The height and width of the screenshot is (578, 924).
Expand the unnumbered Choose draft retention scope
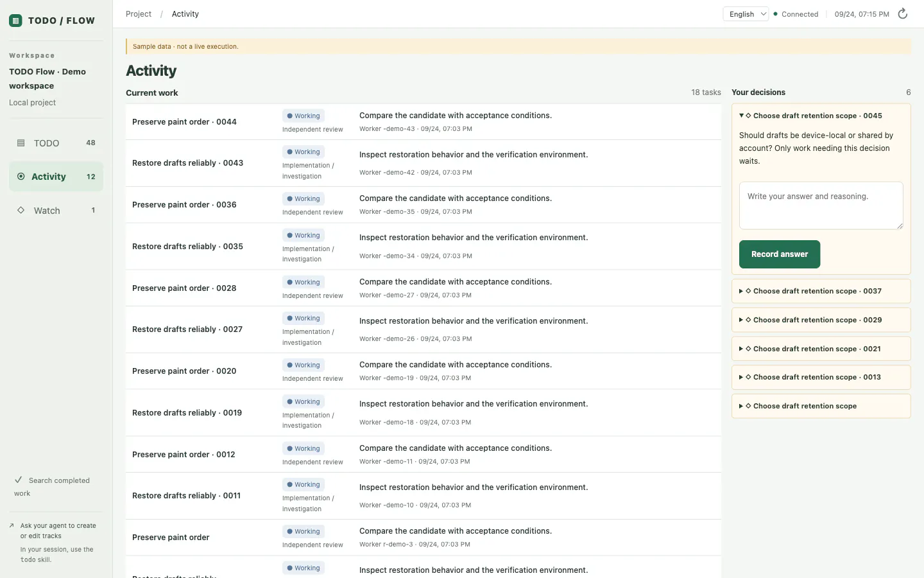(x=821, y=406)
